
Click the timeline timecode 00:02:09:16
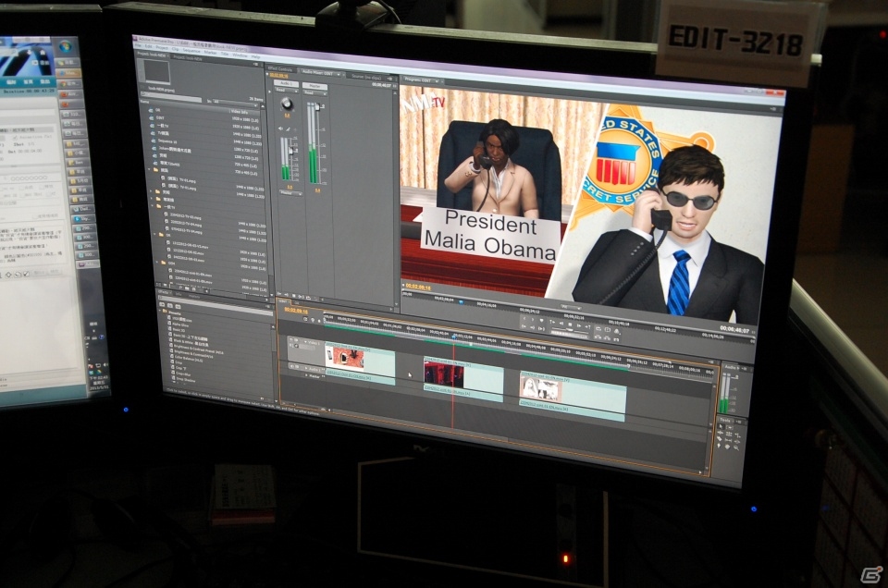[x=296, y=312]
